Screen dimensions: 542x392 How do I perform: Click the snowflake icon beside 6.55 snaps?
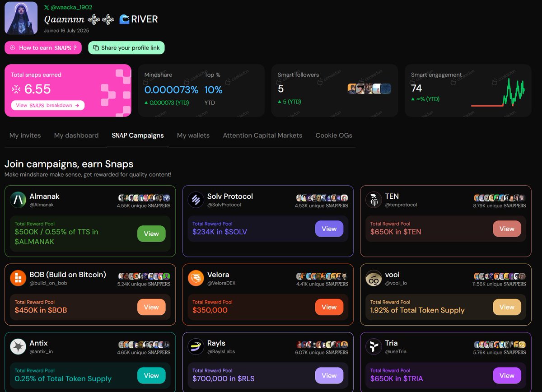tap(16, 89)
